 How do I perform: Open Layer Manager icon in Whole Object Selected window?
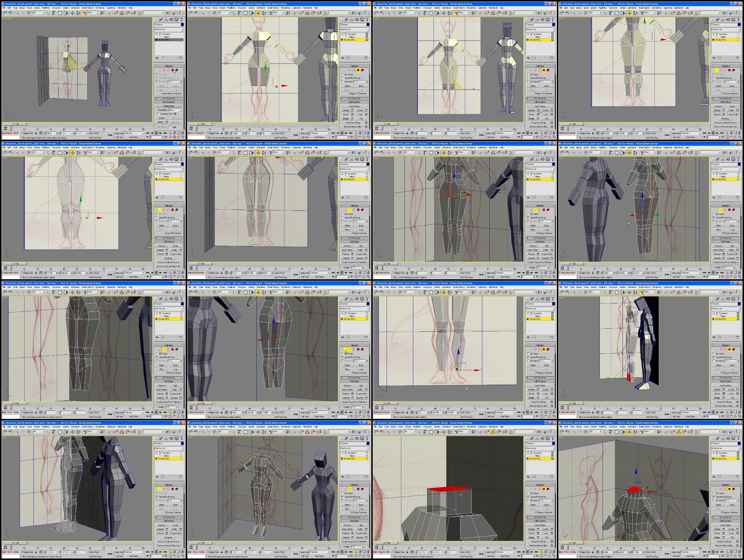click(181, 13)
